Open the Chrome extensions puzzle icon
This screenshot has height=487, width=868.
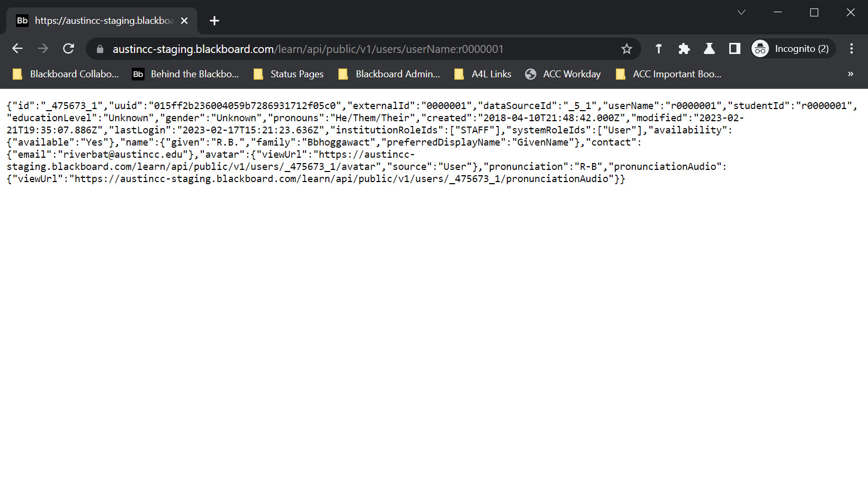[x=684, y=49]
